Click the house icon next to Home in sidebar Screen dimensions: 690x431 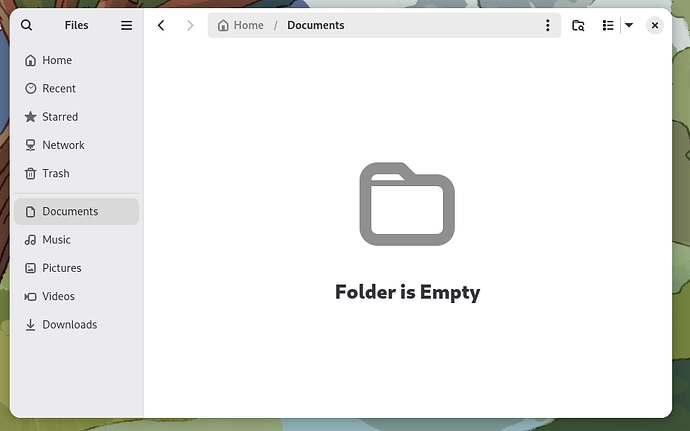[x=30, y=60]
